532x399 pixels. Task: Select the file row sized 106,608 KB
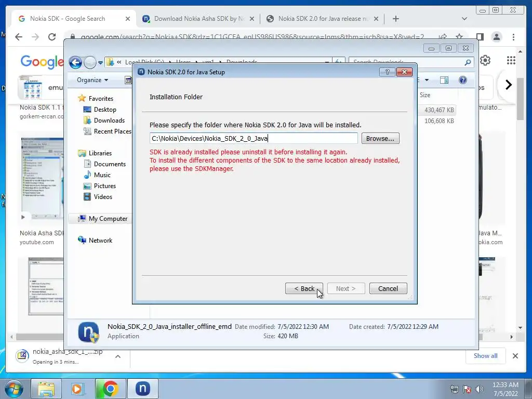pyautogui.click(x=439, y=121)
